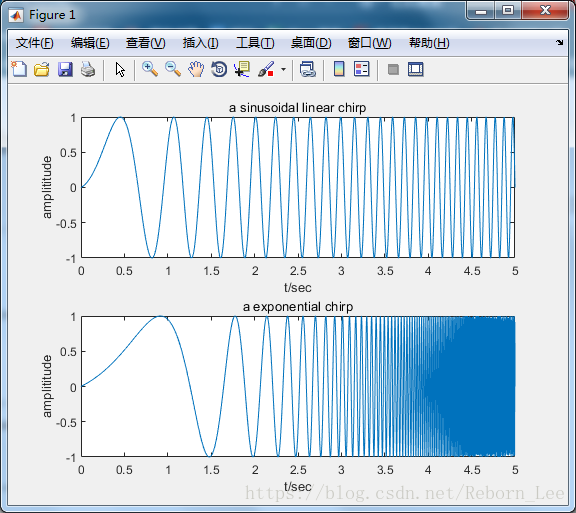Open a file with the folder icon
The width and height of the screenshot is (576, 513).
pos(42,69)
